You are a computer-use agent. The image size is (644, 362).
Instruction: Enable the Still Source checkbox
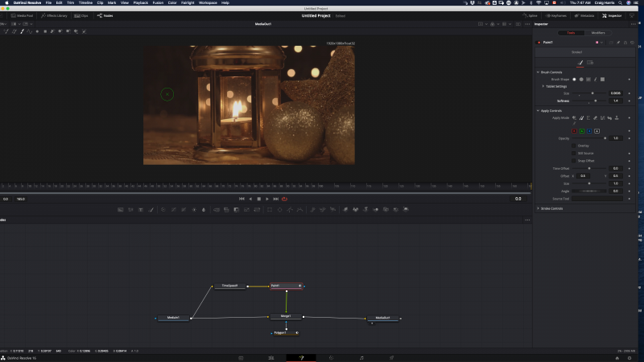tap(574, 153)
